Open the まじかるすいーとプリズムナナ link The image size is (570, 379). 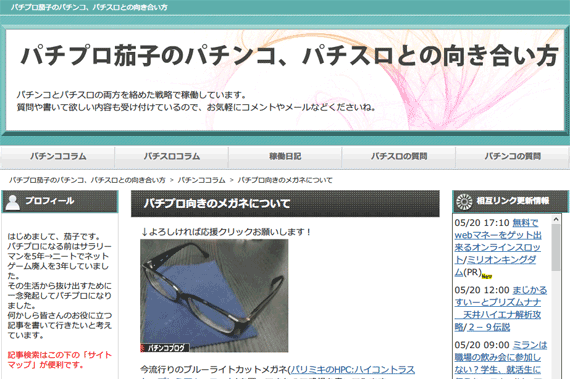(501, 309)
